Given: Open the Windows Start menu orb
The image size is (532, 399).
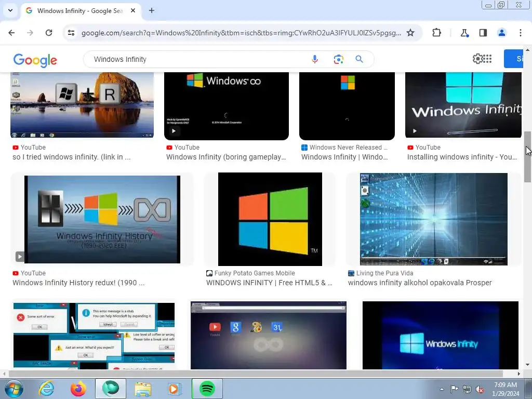Looking at the screenshot, I should coord(14,389).
